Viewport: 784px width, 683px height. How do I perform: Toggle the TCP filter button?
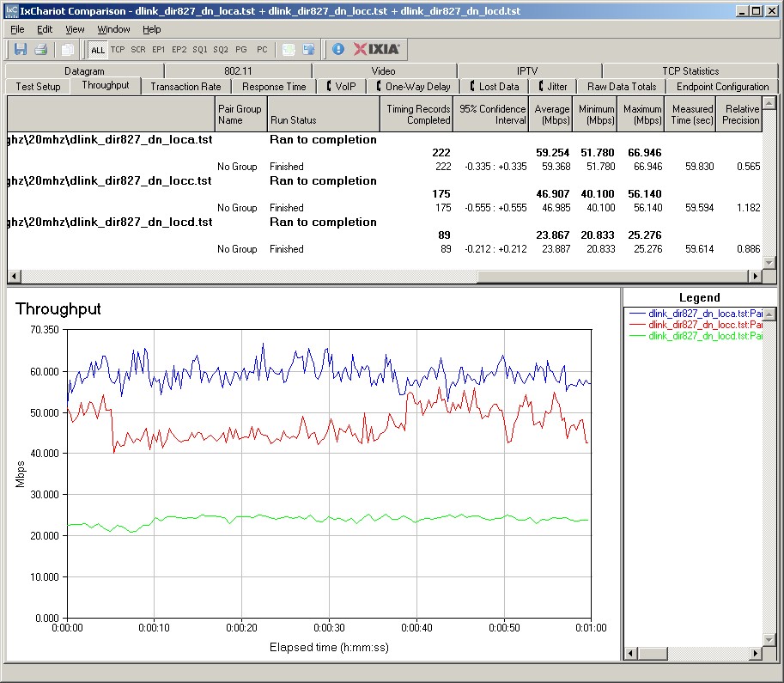click(x=118, y=50)
